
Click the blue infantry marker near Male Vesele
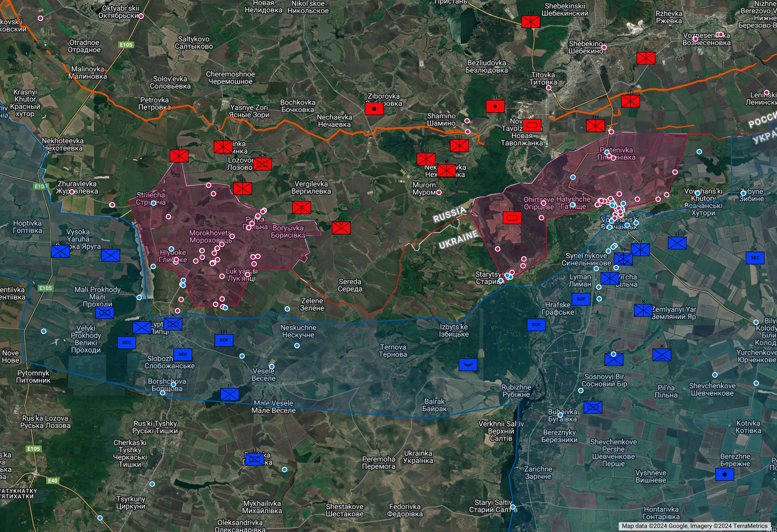(x=230, y=394)
